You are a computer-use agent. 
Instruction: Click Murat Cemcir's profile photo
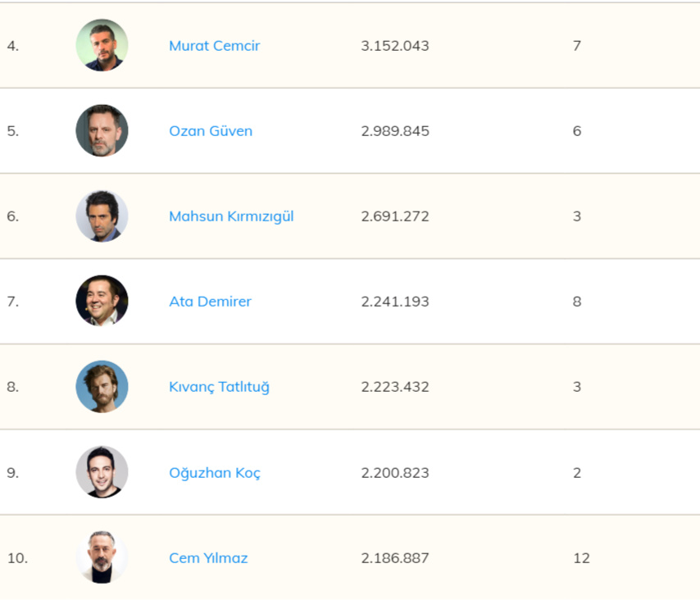point(102,46)
